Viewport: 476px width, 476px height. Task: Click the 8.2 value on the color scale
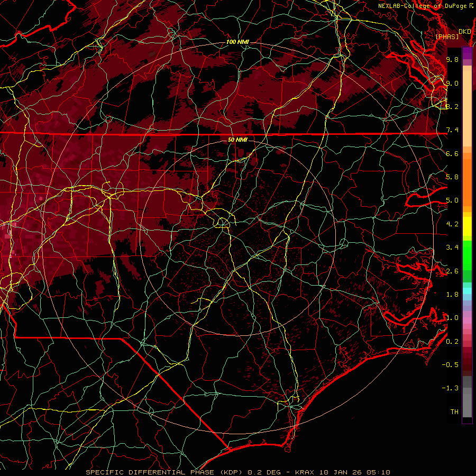[452, 106]
